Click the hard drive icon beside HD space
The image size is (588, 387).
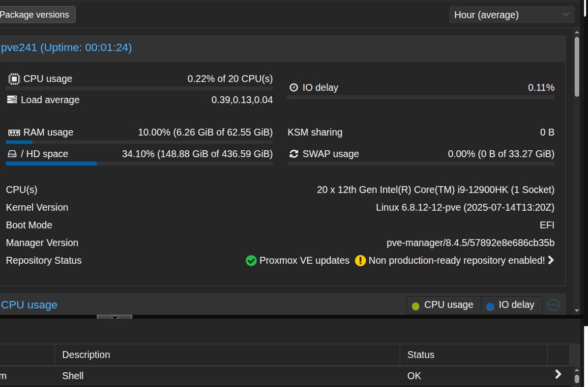12,154
